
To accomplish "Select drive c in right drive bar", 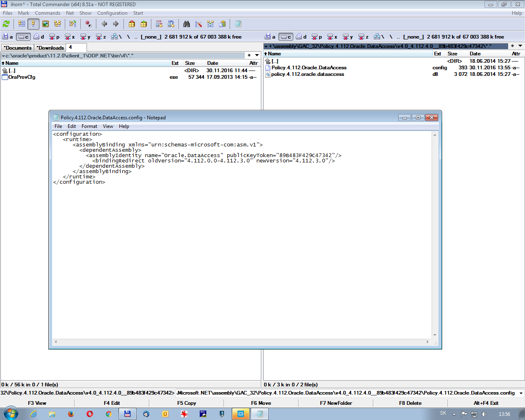I will [x=286, y=37].
